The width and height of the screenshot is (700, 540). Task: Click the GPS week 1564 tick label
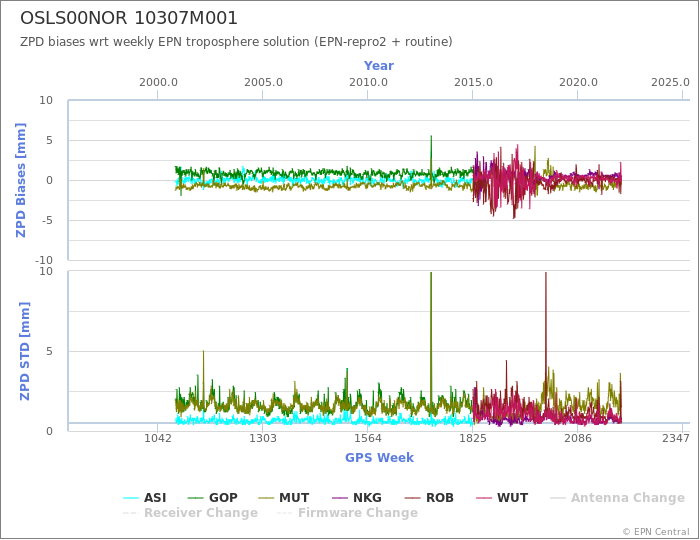[x=367, y=438]
